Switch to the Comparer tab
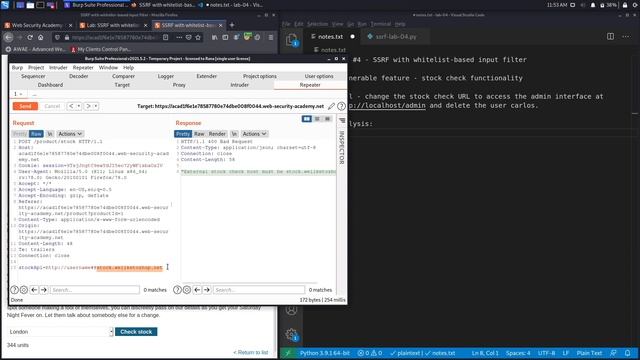The height and width of the screenshot is (360, 640). click(123, 76)
